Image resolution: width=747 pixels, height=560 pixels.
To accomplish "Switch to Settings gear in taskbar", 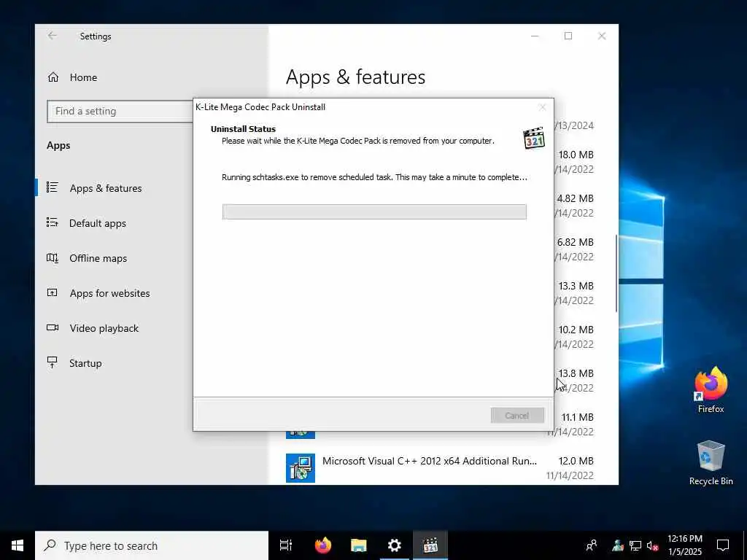I will click(395, 545).
